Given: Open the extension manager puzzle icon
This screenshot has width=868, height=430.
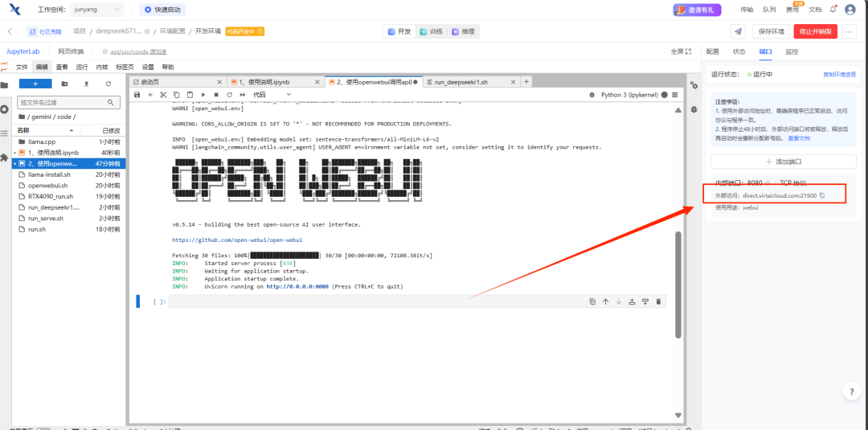Looking at the screenshot, I should click(x=5, y=158).
